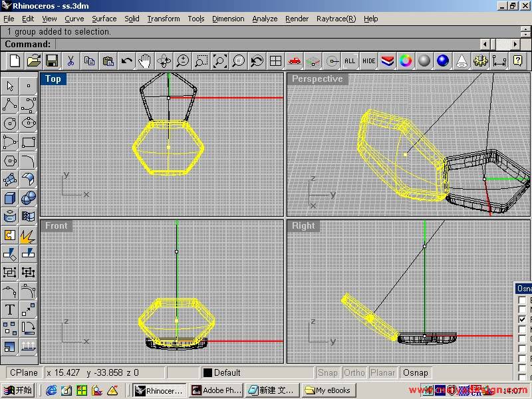532x399 pixels.
Task: Click the color wheel icon
Action: pos(406,61)
